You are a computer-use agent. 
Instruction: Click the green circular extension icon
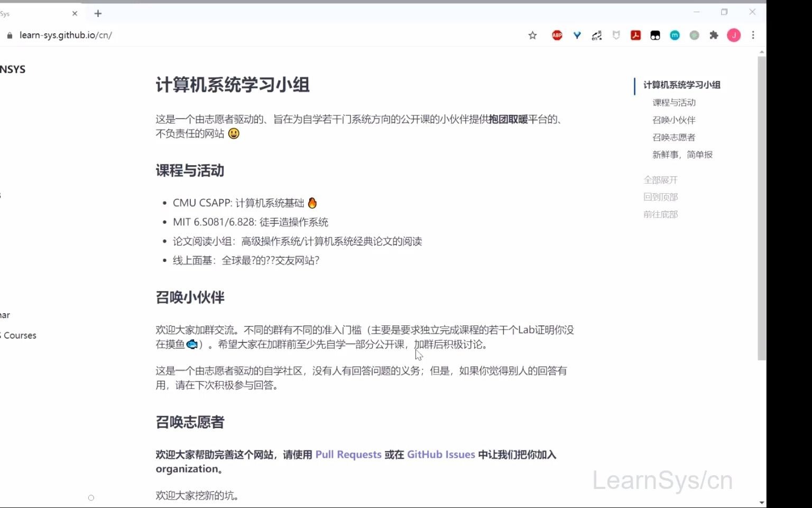click(x=694, y=35)
